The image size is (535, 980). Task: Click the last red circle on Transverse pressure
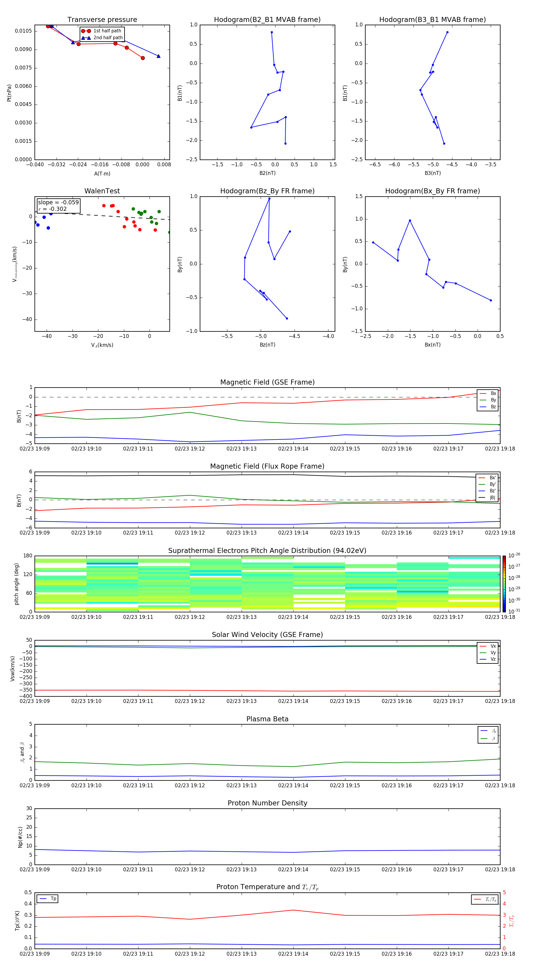143,58
